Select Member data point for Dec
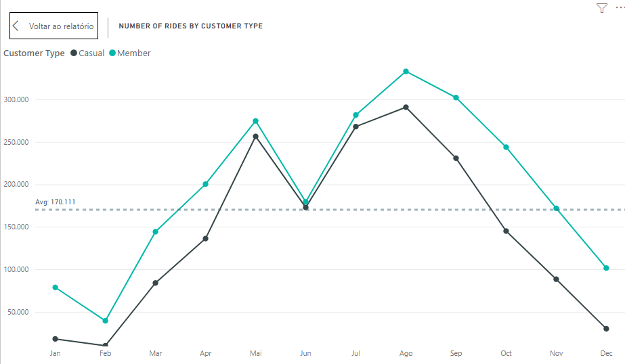Viewport: 625px width, 364px height. pos(606,268)
